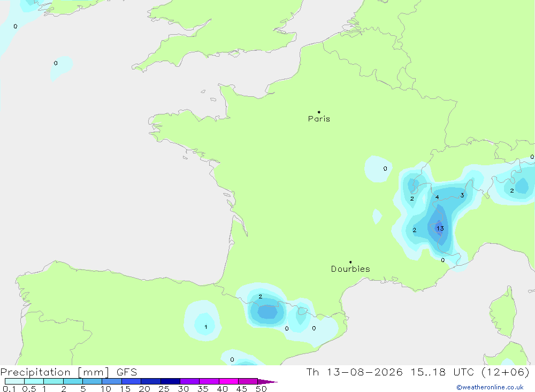Select the Dourbies map label
The image size is (535, 392).
[350, 269]
